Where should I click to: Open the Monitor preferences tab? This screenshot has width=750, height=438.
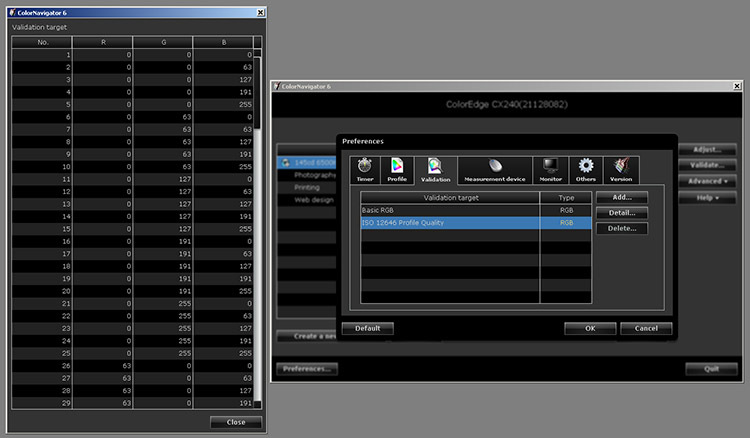(551, 170)
